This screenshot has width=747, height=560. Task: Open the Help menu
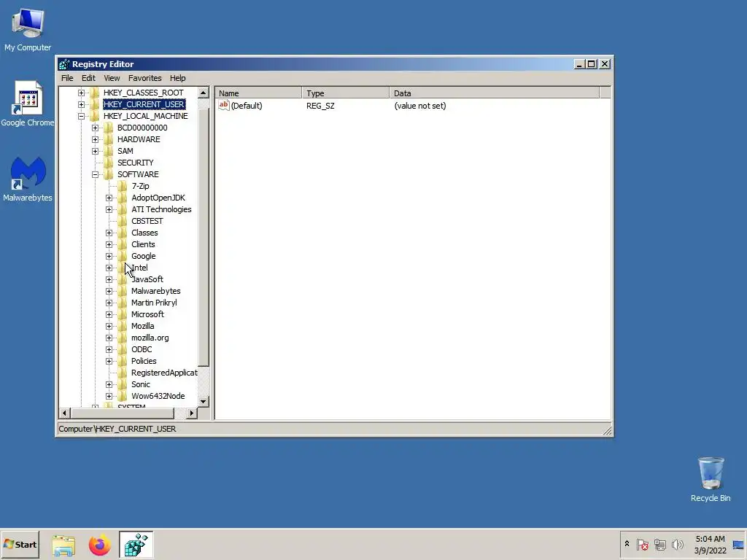click(178, 78)
